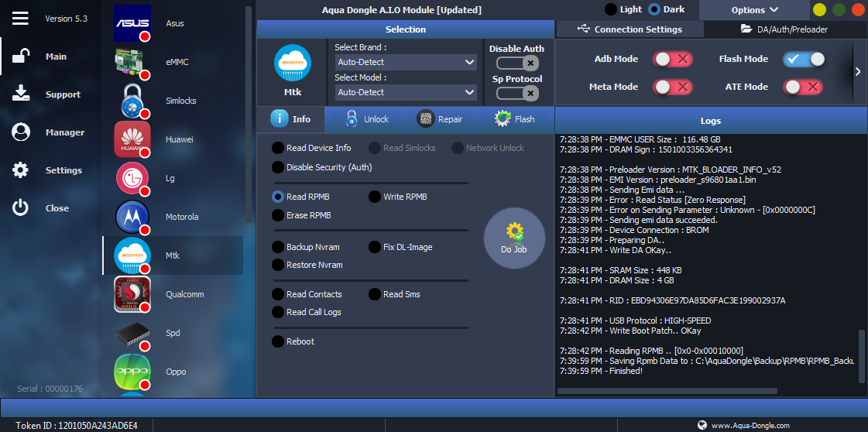Open the hamburger menu icon
Image resolution: width=868 pixels, height=432 pixels.
[20, 19]
